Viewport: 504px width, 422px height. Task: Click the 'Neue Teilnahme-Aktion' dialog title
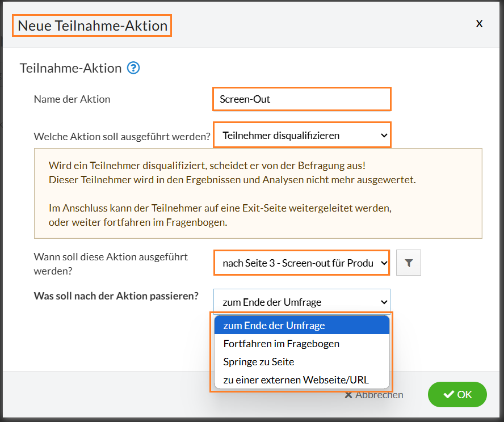[x=93, y=26]
